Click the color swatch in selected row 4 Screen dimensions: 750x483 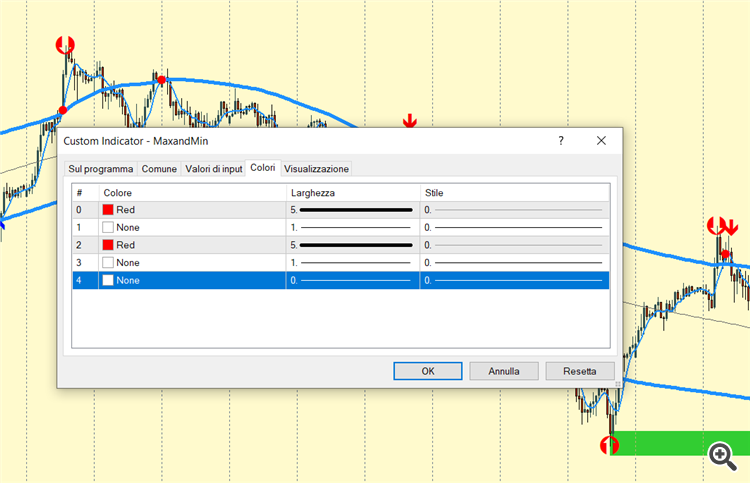(108, 280)
